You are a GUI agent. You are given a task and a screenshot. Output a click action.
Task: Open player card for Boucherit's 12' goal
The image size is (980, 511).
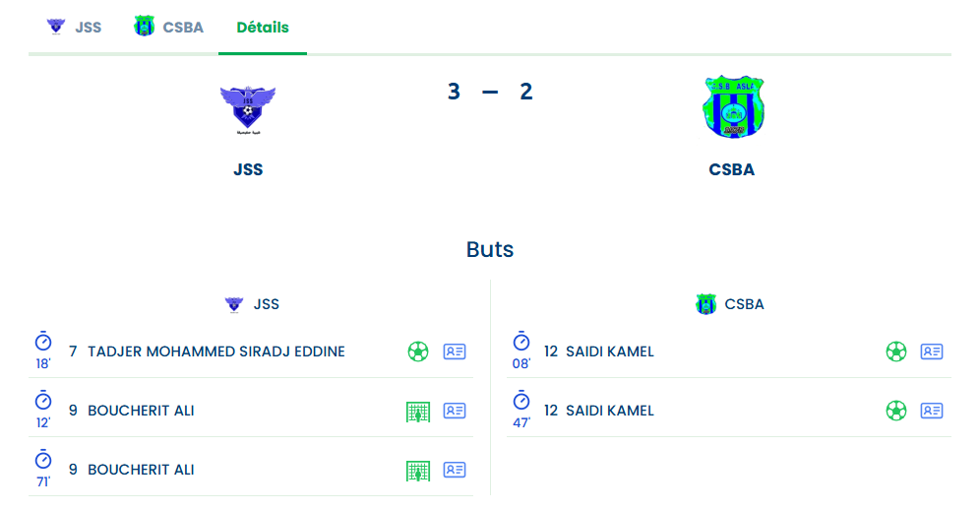tap(455, 411)
